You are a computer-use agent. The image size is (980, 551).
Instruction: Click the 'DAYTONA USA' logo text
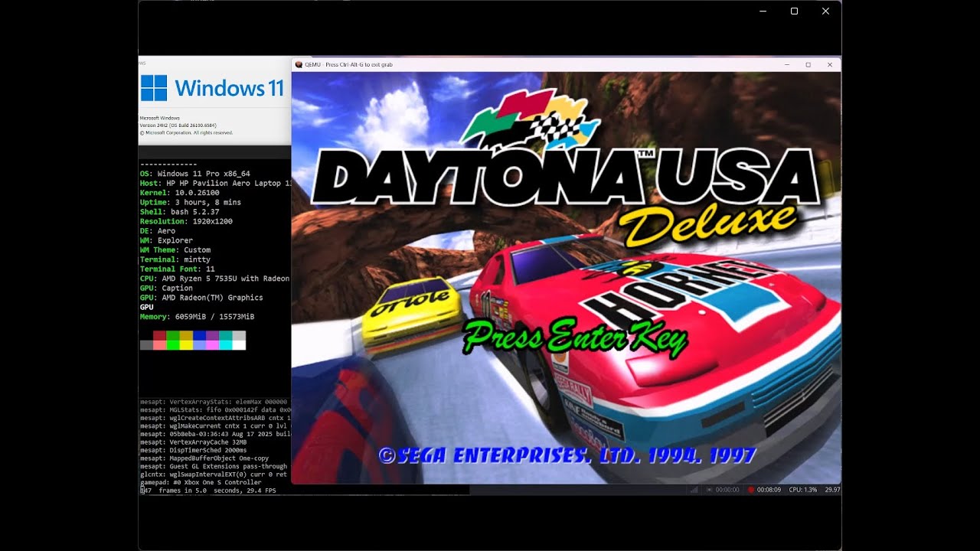(565, 178)
